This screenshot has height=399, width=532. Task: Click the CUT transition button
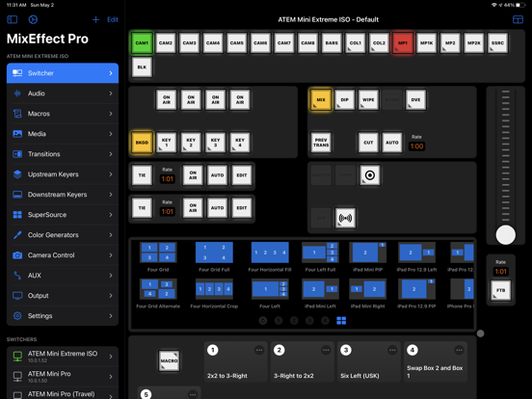click(368, 143)
